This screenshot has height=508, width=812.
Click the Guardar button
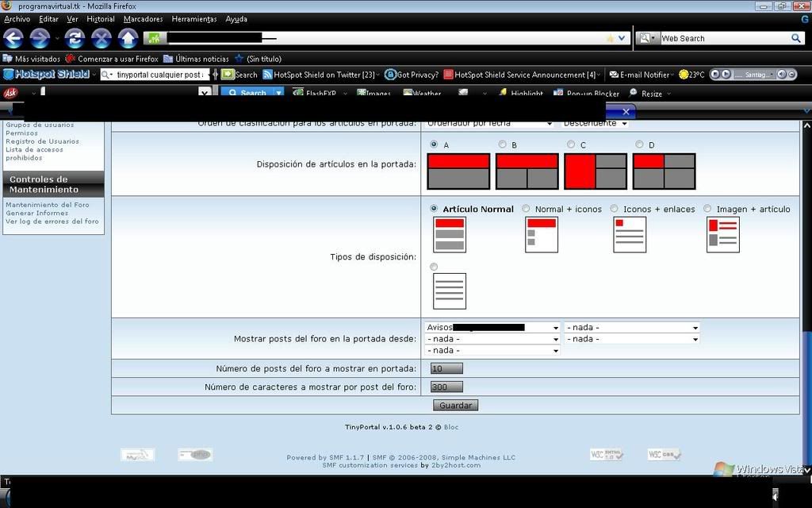coord(455,405)
